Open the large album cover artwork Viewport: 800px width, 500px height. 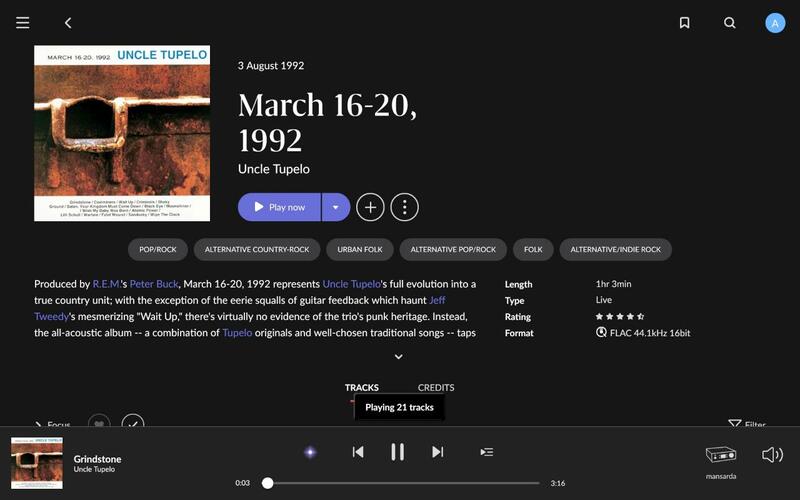(x=122, y=133)
